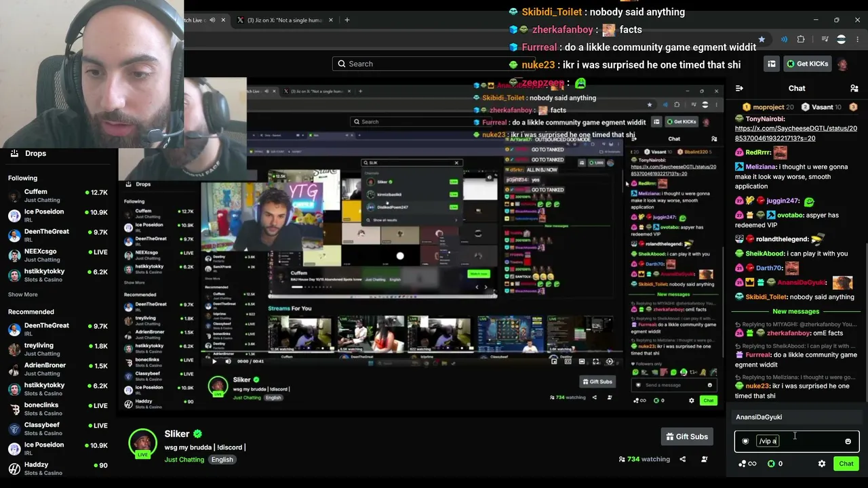Click the Drops icon in sidebar

(x=14, y=153)
